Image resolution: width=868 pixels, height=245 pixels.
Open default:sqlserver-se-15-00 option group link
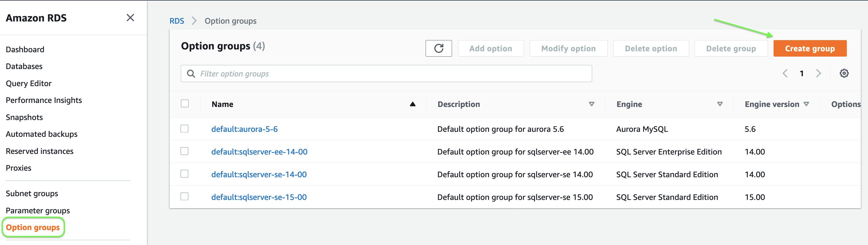(x=259, y=197)
